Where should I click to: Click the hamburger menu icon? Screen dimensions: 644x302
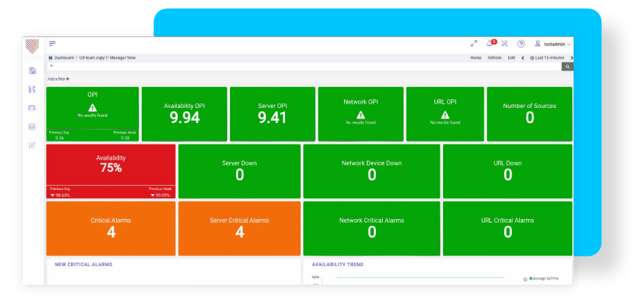[52, 43]
